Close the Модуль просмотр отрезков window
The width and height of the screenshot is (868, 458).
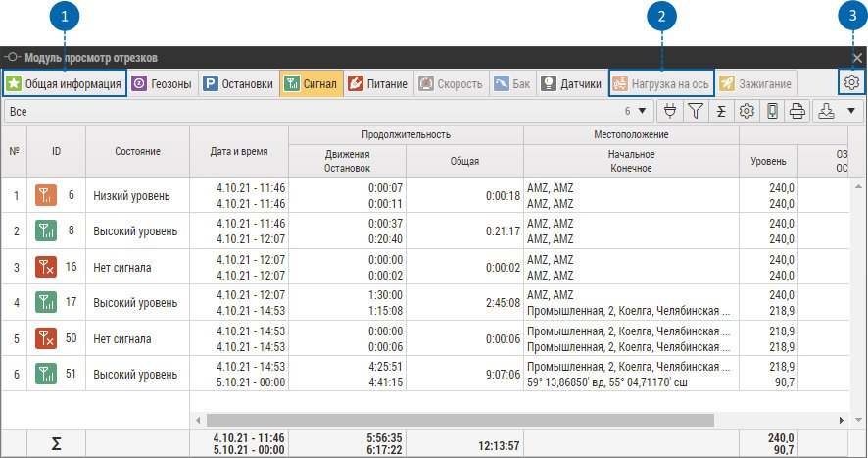click(x=857, y=58)
